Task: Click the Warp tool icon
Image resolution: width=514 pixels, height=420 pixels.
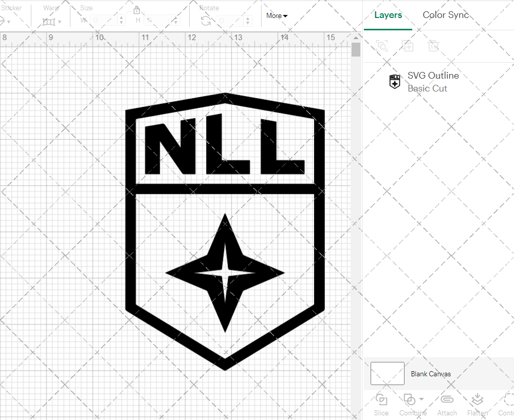Action: [x=50, y=22]
